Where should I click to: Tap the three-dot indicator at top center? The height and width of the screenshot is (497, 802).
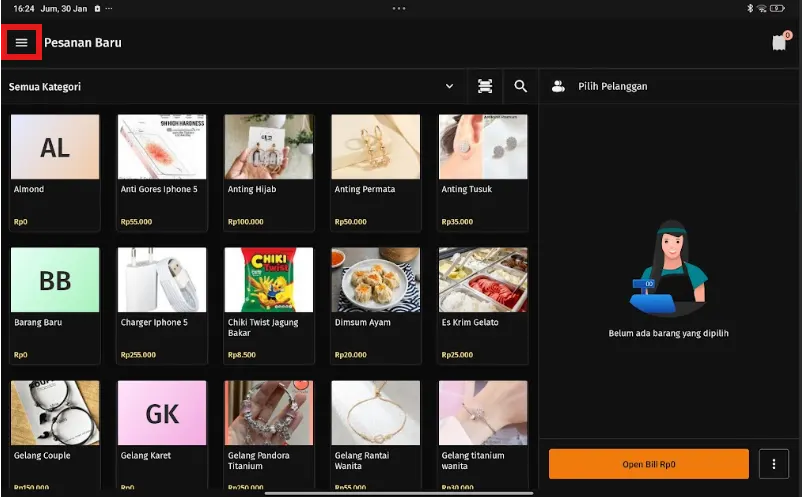[399, 8]
